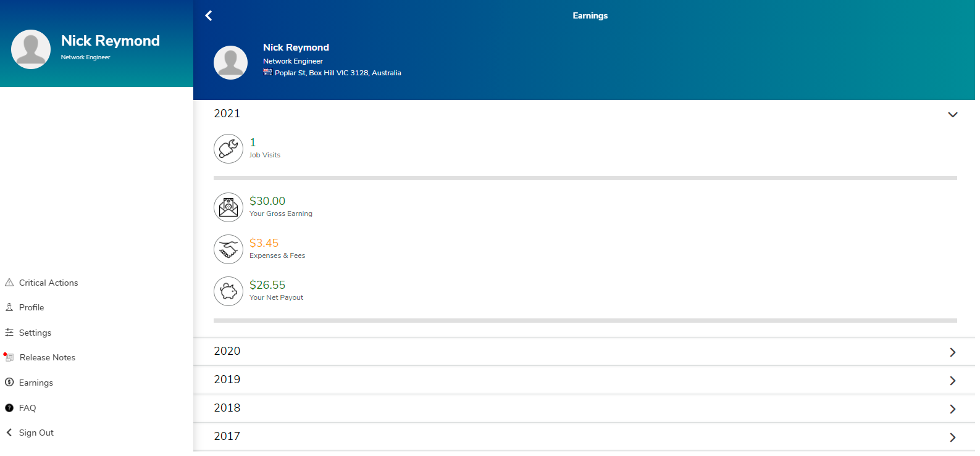Click the 2018 year label
This screenshot has height=456, width=980.
click(227, 408)
